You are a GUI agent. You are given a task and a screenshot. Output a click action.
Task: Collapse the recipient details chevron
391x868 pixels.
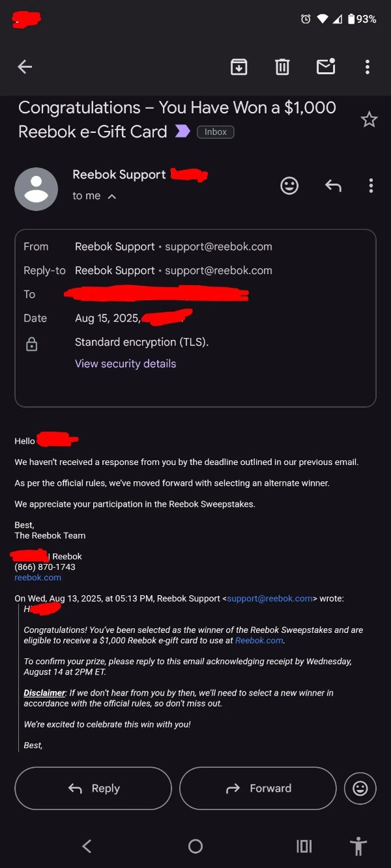(112, 196)
